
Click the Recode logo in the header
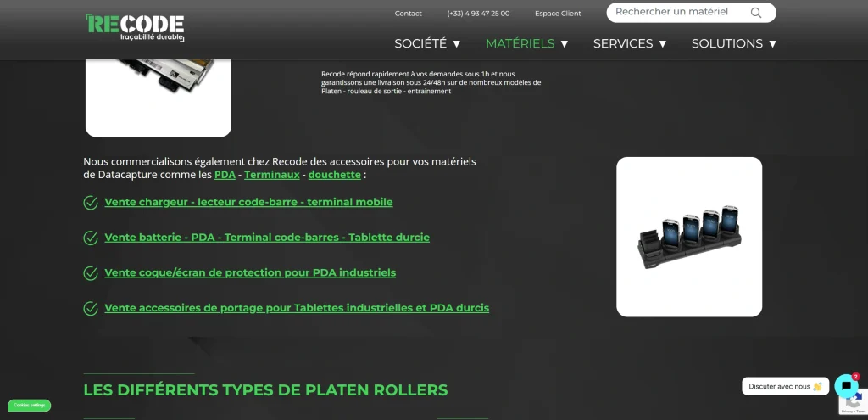135,27
